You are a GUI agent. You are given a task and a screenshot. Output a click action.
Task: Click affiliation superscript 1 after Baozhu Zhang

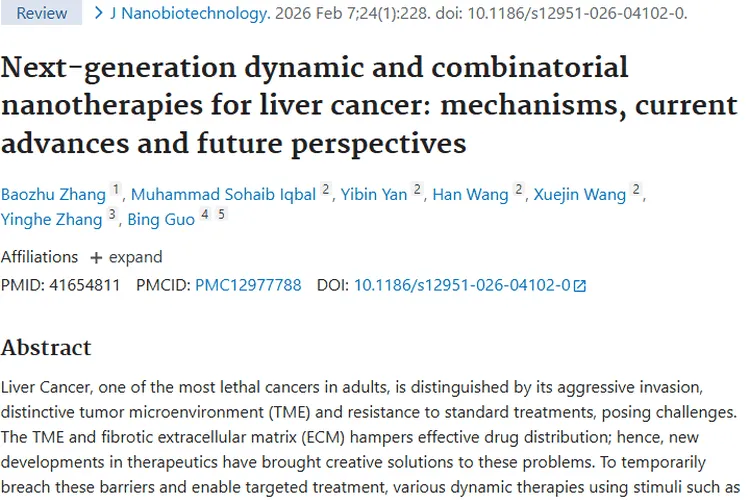[116, 190]
